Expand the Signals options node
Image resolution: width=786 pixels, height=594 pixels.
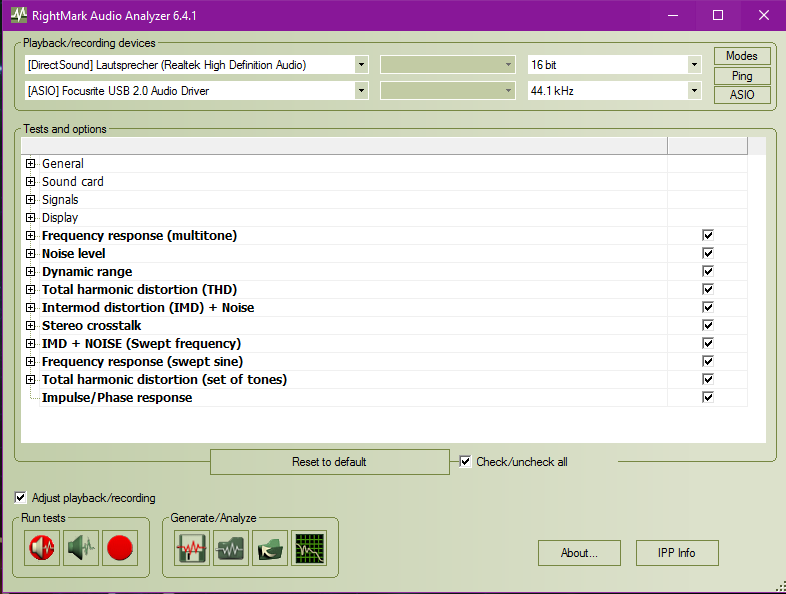tap(31, 200)
